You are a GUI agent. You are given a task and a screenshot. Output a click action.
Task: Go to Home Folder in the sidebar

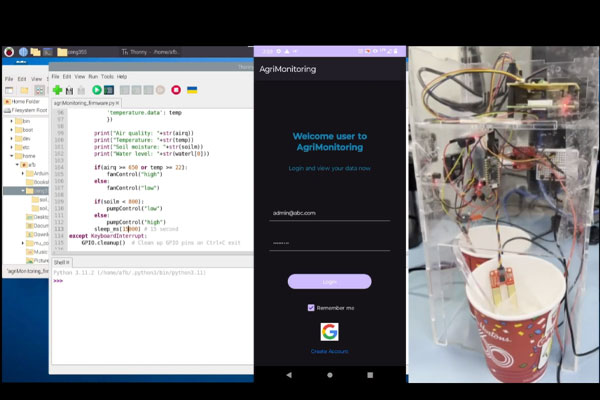click(x=26, y=101)
